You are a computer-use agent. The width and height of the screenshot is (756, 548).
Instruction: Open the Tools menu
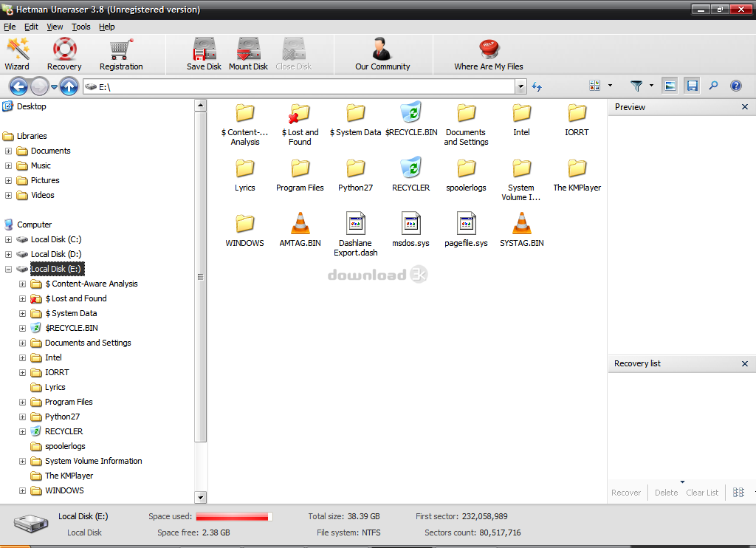[x=81, y=27]
